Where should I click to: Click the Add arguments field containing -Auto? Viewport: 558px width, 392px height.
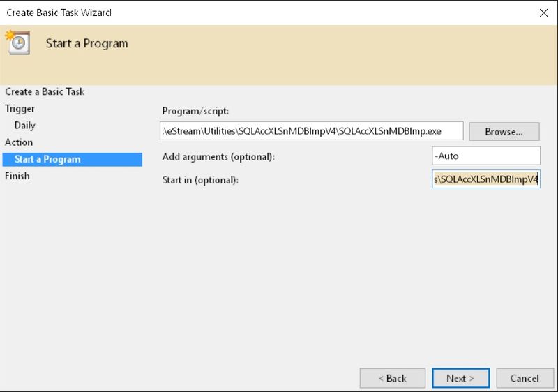pos(485,156)
